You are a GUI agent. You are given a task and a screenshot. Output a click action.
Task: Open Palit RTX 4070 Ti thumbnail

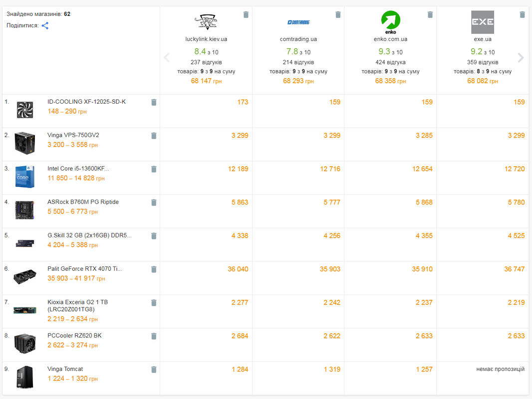[x=25, y=277]
